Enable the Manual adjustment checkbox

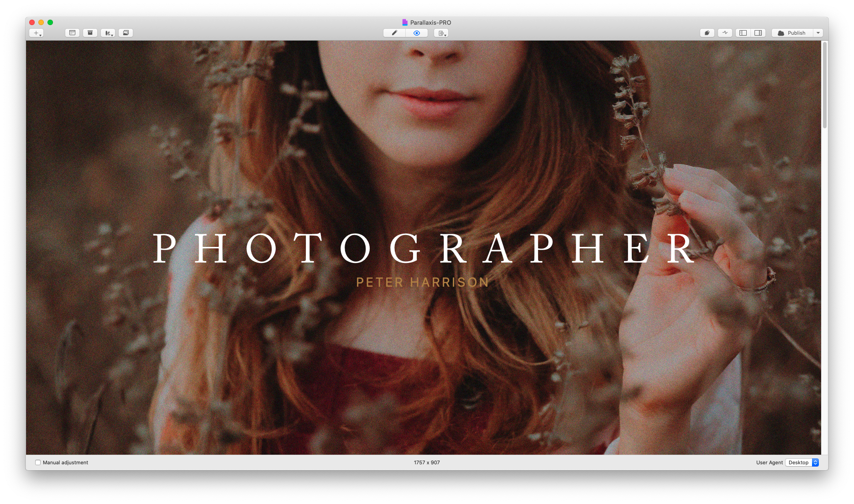(x=38, y=462)
